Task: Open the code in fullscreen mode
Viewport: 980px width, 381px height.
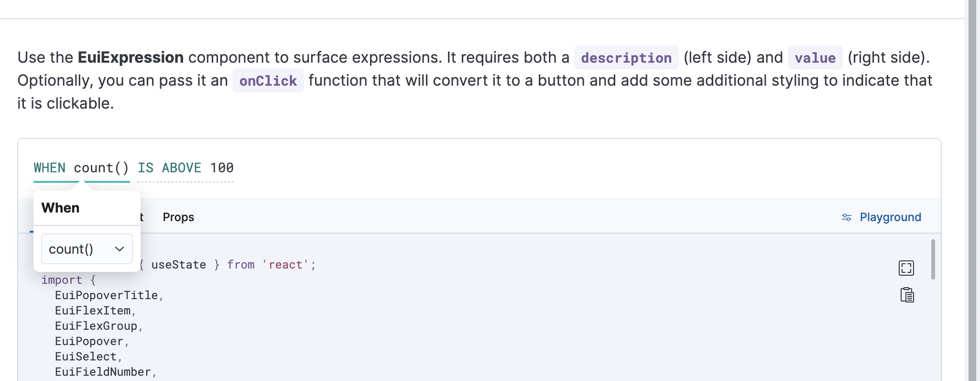Action: tap(906, 269)
